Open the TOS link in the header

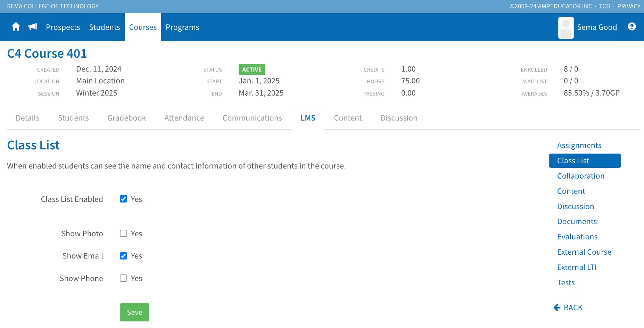pyautogui.click(x=604, y=6)
